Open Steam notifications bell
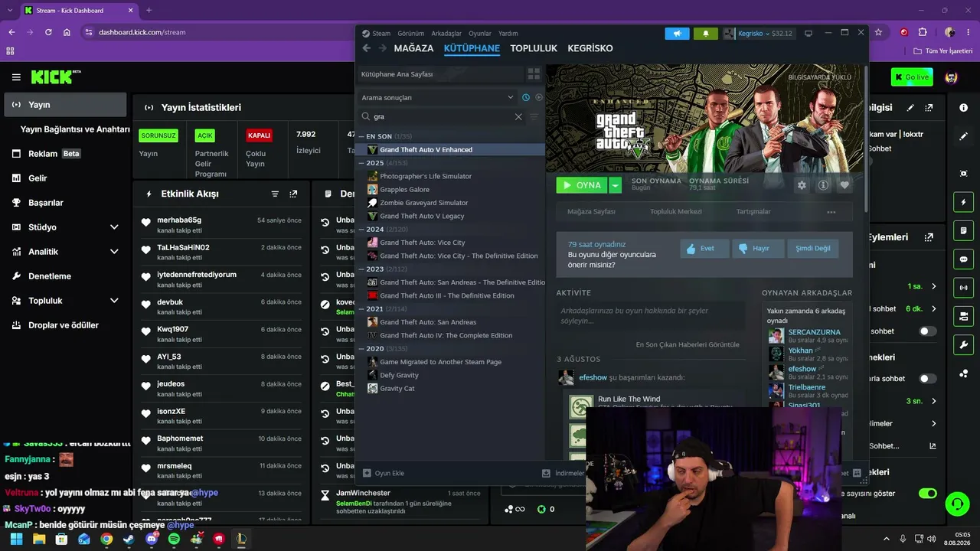This screenshot has width=980, height=551. (705, 34)
